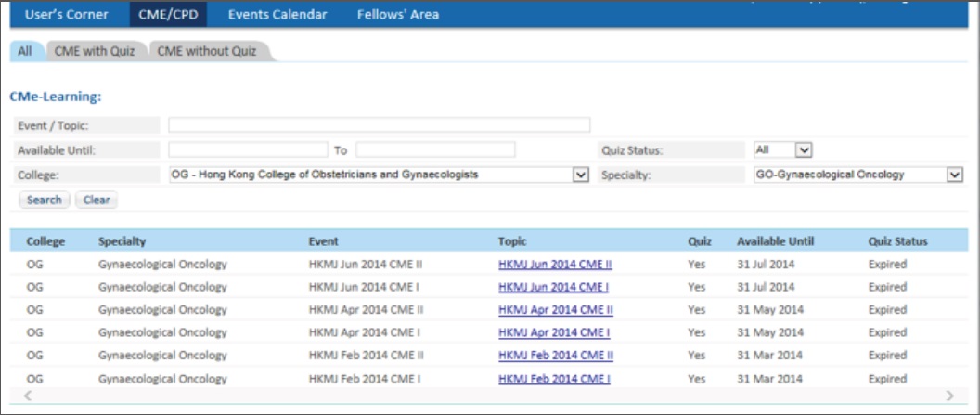This screenshot has height=415, width=980.
Task: Open HKMJ Jun 2014 CME II topic link
Action: coord(555,265)
